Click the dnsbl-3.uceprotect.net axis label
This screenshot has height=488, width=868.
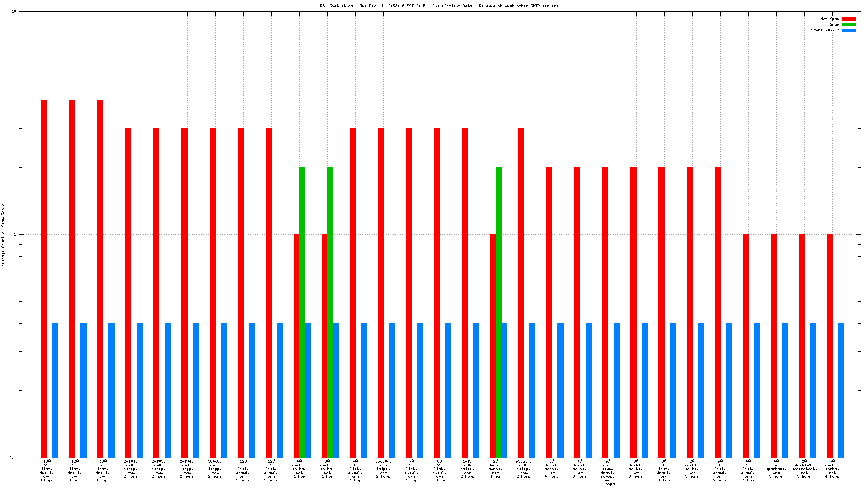(x=804, y=469)
